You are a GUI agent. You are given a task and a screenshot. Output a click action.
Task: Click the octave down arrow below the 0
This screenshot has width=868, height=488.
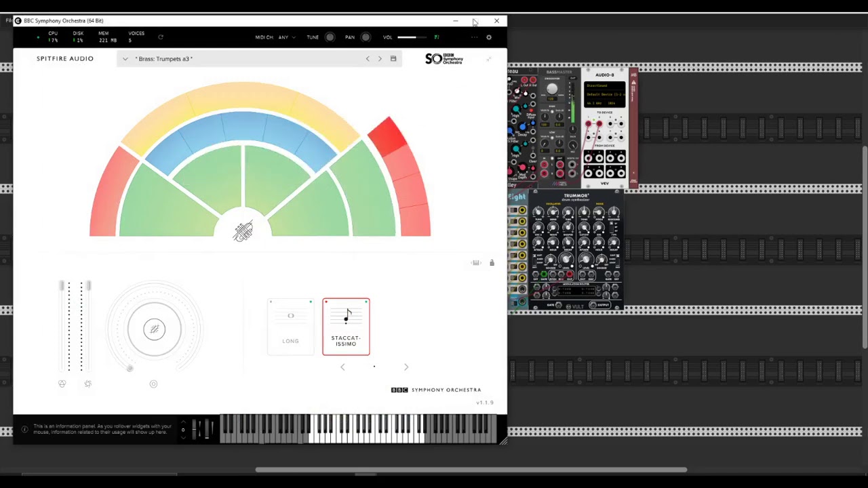[182, 437]
